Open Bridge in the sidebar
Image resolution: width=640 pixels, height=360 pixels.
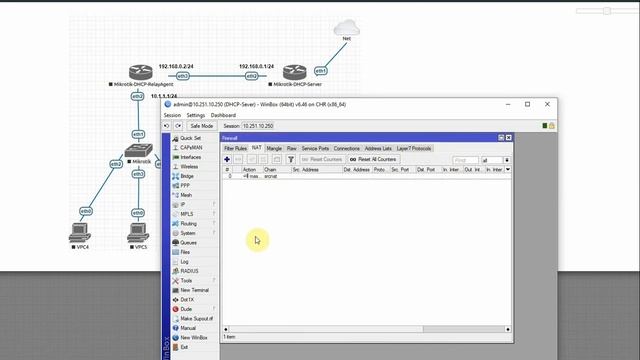[187, 176]
